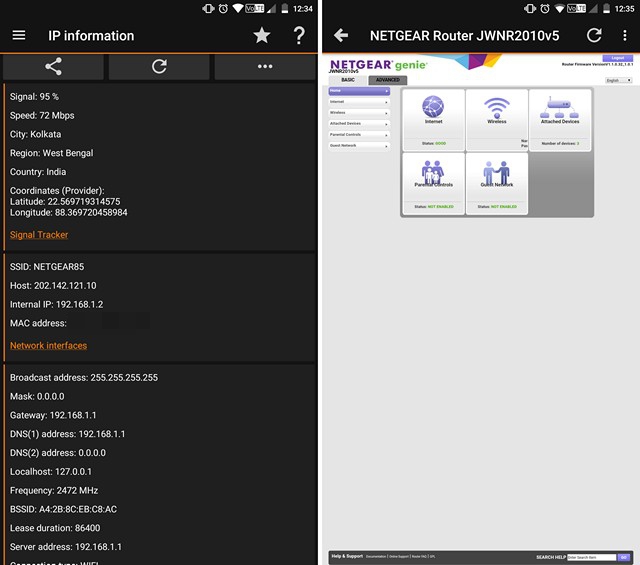This screenshot has width=640, height=565.
Task: Tap the Wi-Fi icon in left status bar
Action: [238, 9]
